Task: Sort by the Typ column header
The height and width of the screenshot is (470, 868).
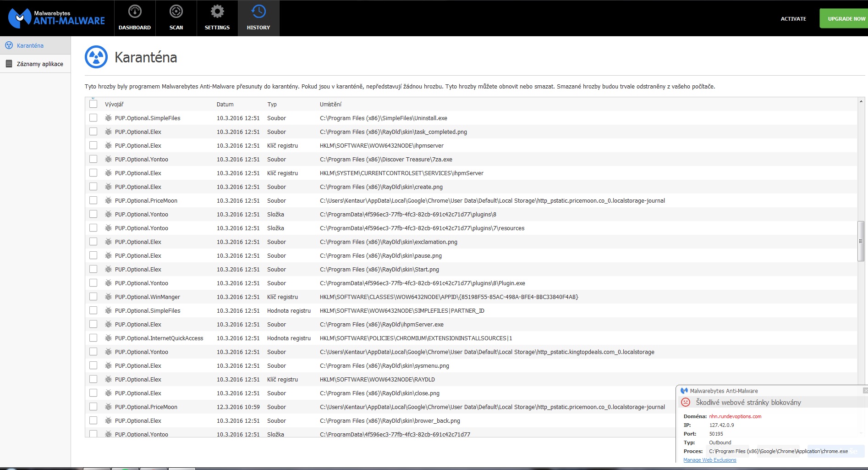Action: click(x=272, y=104)
